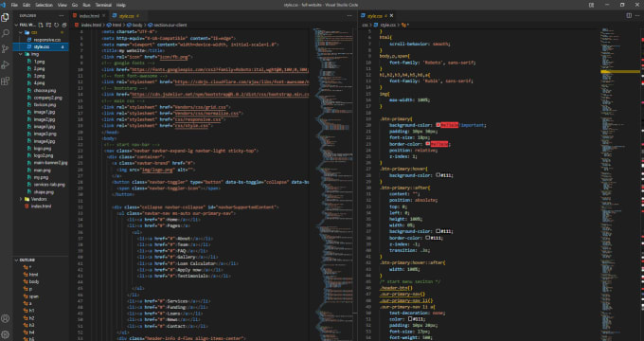Open index.html file in explorer tree
This screenshot has height=341, width=644.
pos(41,206)
